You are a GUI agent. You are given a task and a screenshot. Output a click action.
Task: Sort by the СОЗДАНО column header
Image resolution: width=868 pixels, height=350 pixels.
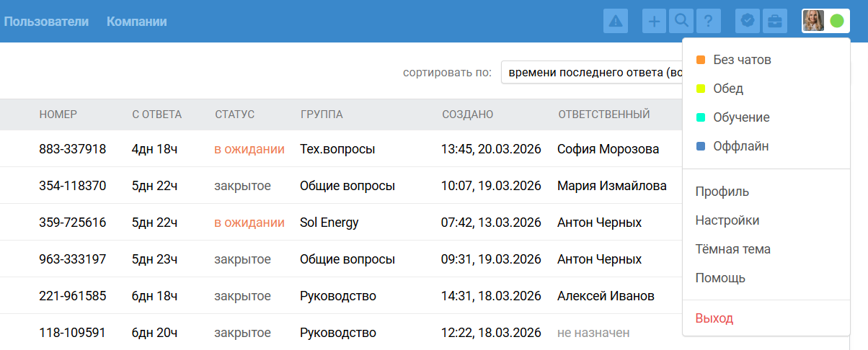[468, 115]
